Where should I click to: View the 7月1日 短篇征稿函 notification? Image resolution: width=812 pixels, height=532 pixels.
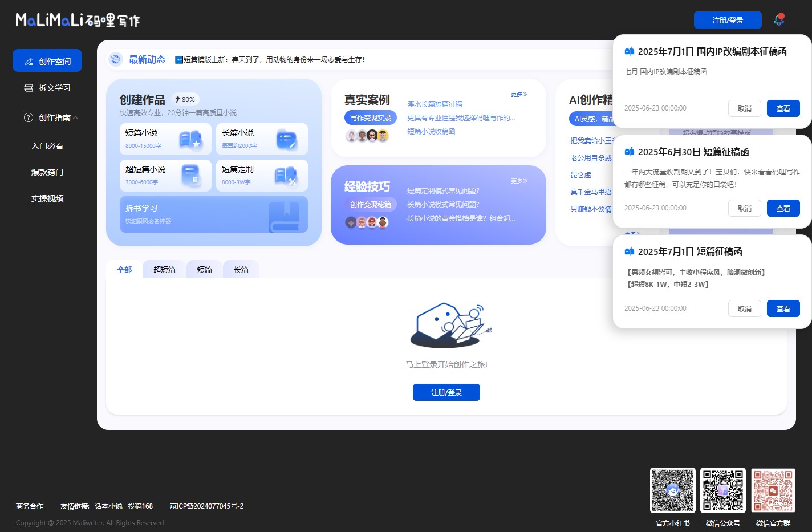click(x=783, y=308)
